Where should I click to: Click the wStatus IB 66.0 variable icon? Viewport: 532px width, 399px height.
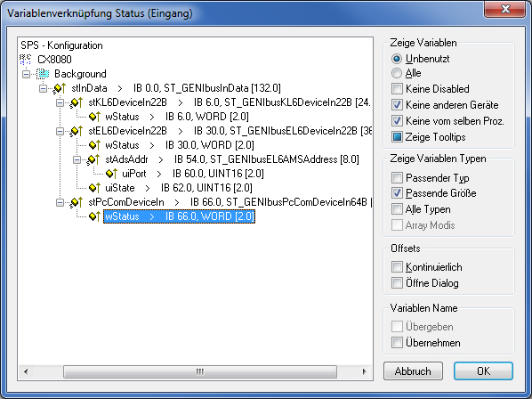tap(94, 216)
